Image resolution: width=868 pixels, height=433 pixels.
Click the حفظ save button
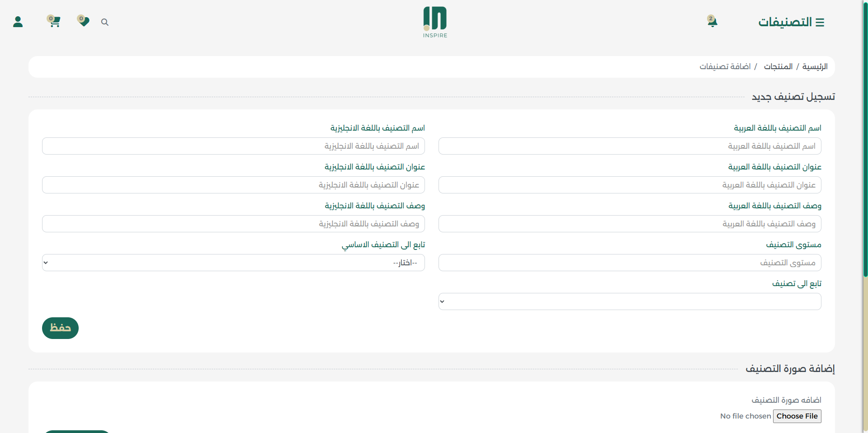point(60,328)
